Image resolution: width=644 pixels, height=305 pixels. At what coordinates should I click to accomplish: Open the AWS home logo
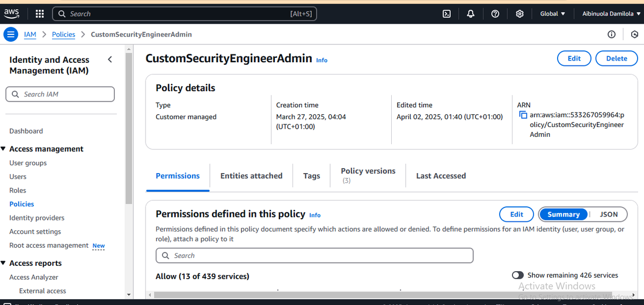12,13
